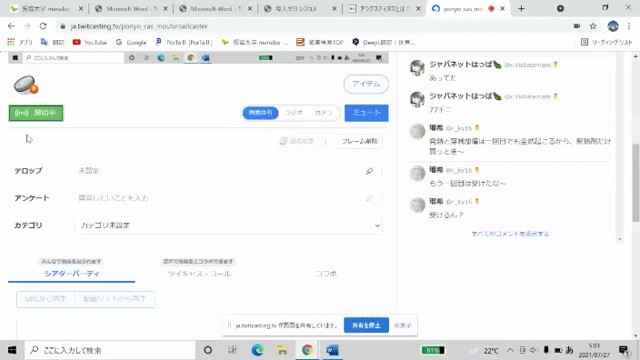Click 共有を停止 to stop sharing
This screenshot has width=640, height=360.
point(366,325)
